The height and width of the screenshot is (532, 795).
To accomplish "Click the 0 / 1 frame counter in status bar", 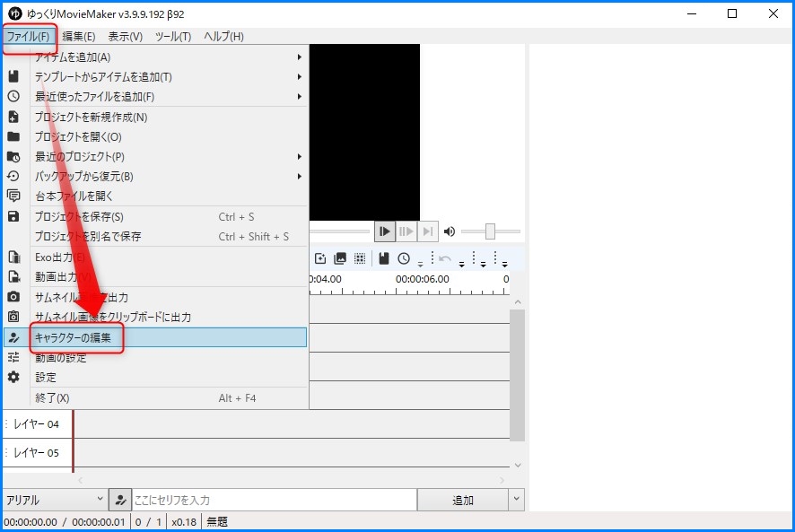I will (148, 522).
